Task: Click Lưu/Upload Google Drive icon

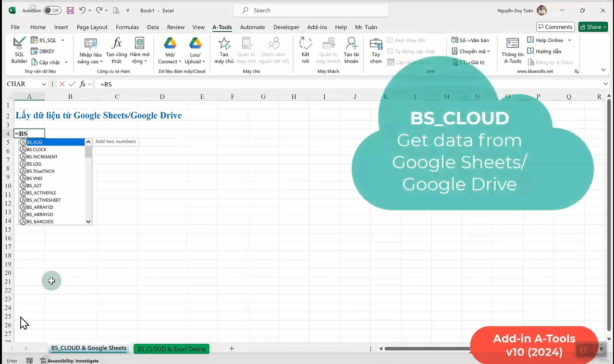Action: click(195, 44)
